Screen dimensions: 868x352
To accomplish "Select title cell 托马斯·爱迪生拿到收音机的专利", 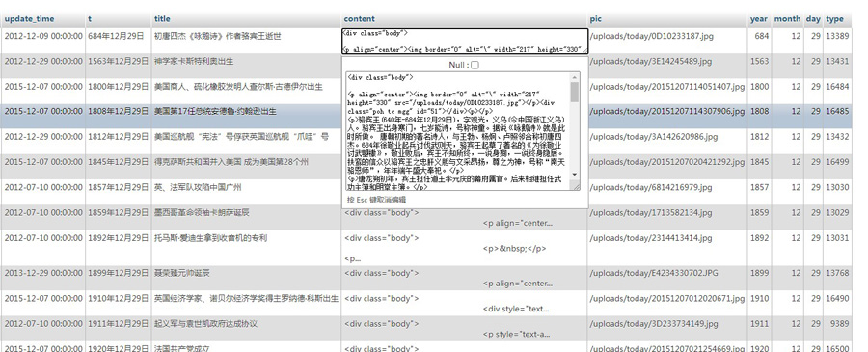I will [x=210, y=238].
